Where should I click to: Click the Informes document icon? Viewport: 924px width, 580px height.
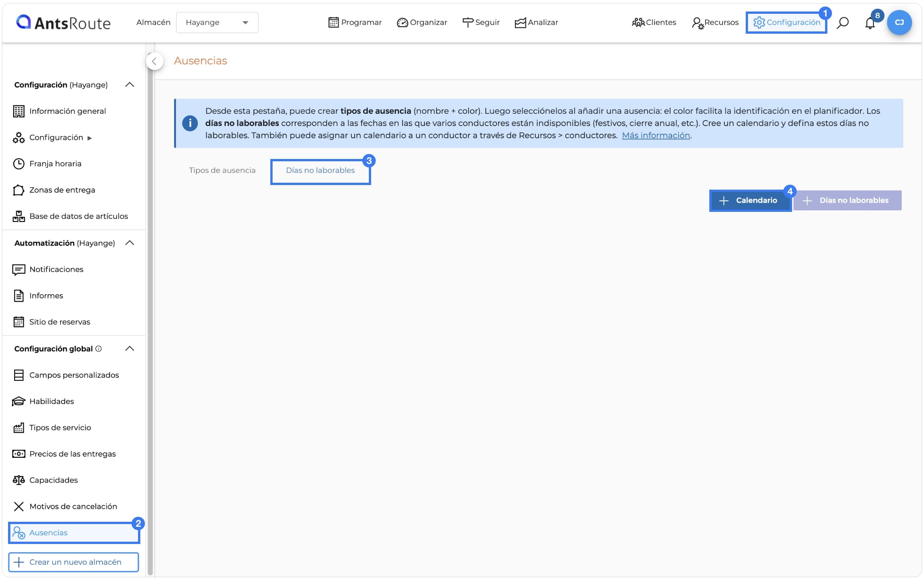pos(18,296)
